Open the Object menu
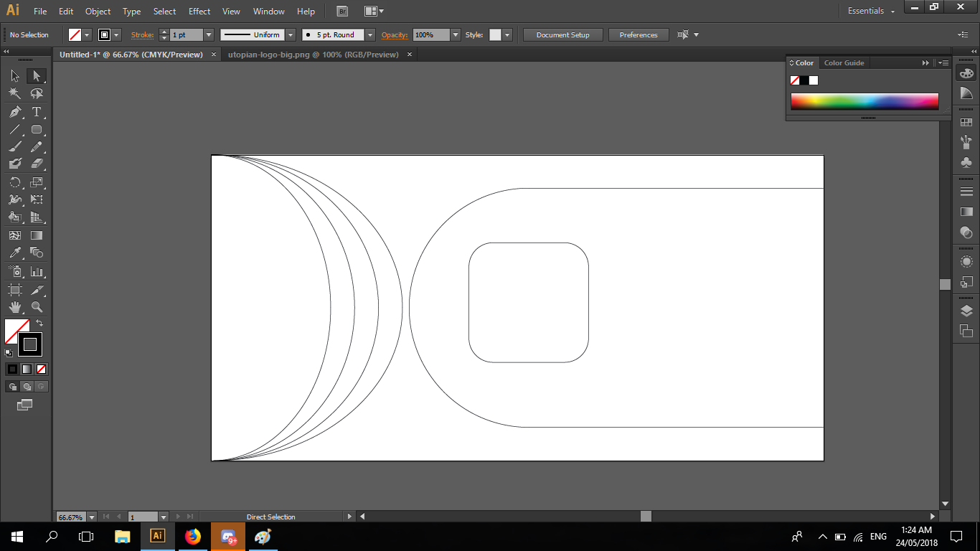Screen dimensions: 980x551 pyautogui.click(x=98, y=11)
